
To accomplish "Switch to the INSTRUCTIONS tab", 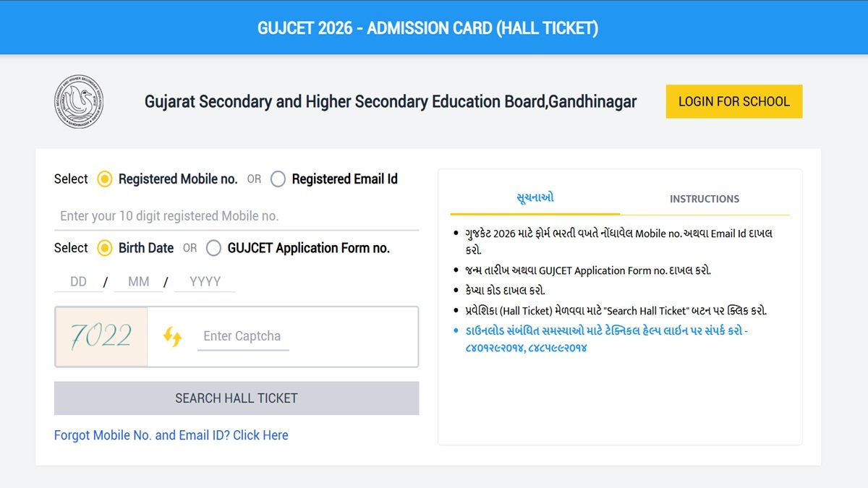I will [x=704, y=199].
